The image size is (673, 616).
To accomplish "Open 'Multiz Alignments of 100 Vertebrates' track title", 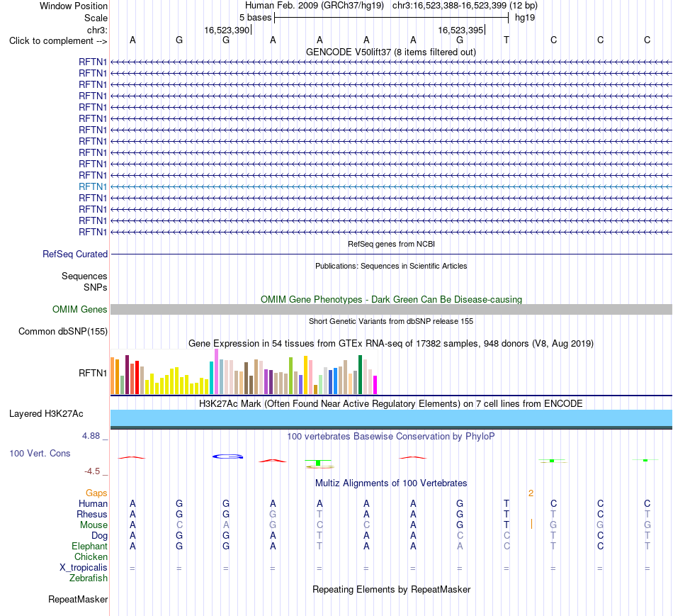I will click(x=391, y=483).
